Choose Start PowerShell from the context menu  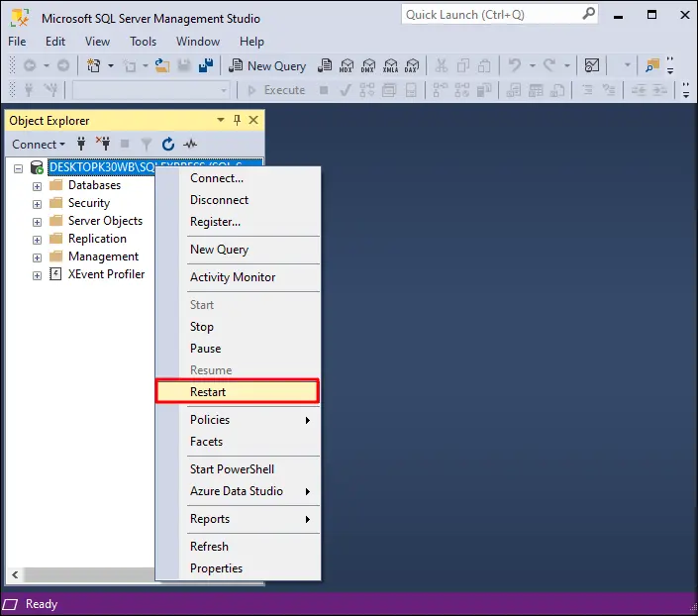click(238, 468)
